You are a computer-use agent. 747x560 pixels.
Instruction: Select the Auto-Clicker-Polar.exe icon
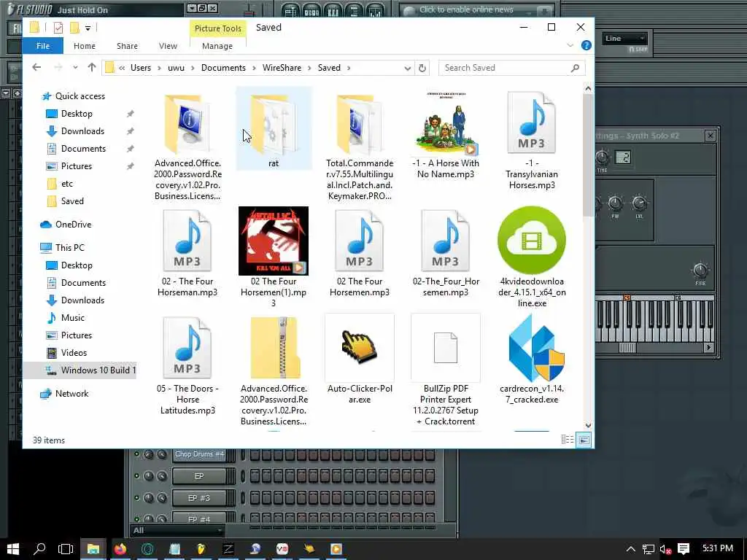(x=360, y=348)
